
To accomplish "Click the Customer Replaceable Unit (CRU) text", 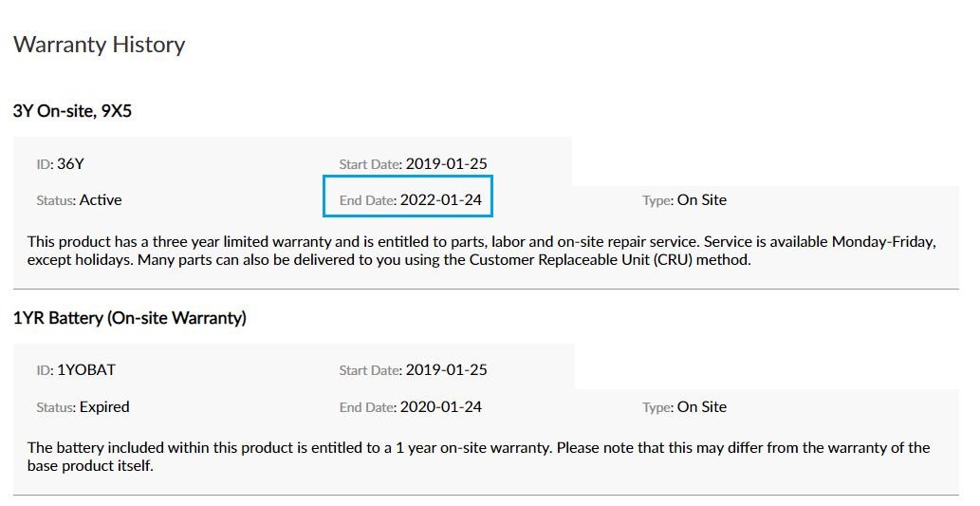I will click(581, 259).
